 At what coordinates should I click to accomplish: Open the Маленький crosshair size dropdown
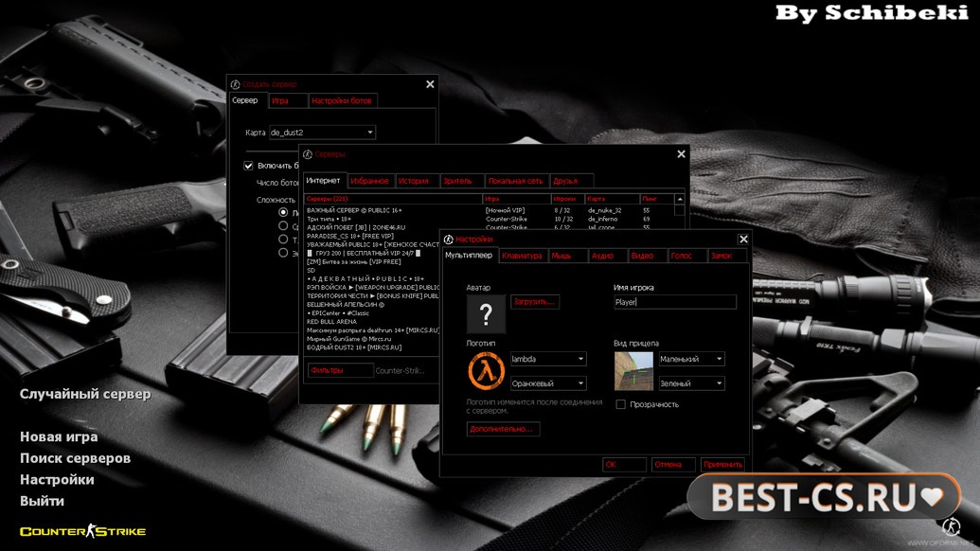click(x=692, y=359)
